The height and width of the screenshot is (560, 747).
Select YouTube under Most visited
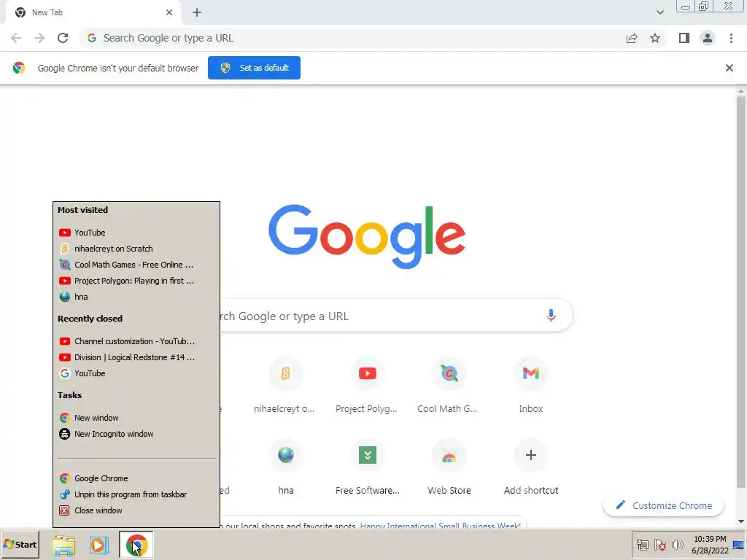[136, 233]
